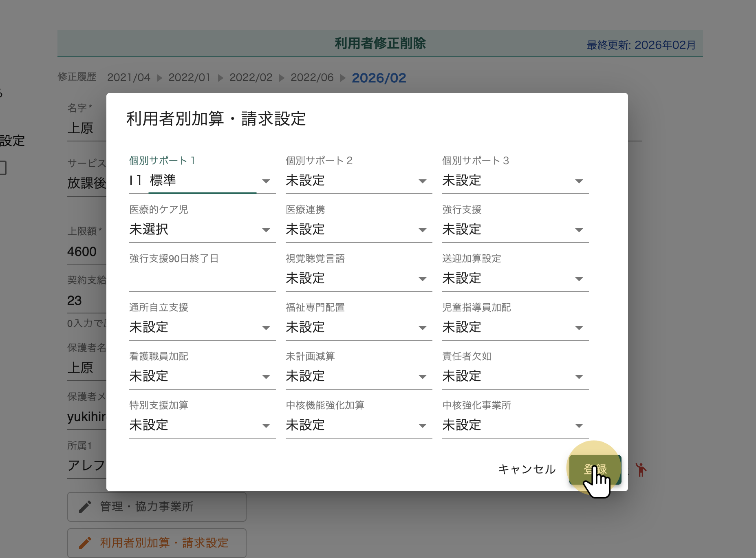Open the 個別サポート1 dropdown
The width and height of the screenshot is (756, 558).
tap(202, 181)
